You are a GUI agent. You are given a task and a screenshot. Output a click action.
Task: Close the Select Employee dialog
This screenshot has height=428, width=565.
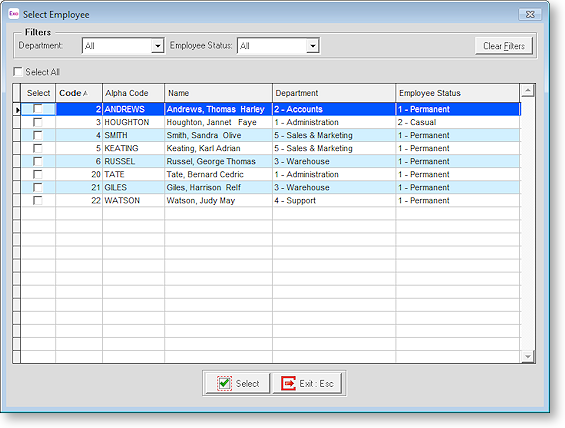click(530, 14)
